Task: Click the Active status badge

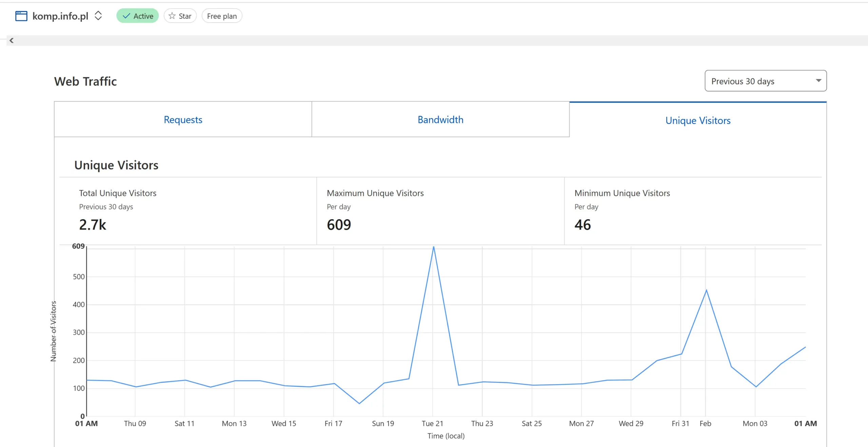Action: pos(137,16)
